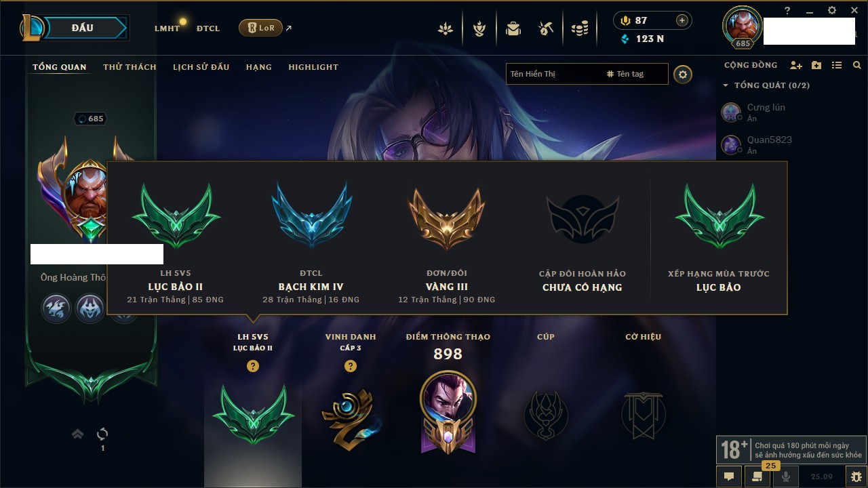
Task: Click plus button to buy RP
Action: pos(682,21)
